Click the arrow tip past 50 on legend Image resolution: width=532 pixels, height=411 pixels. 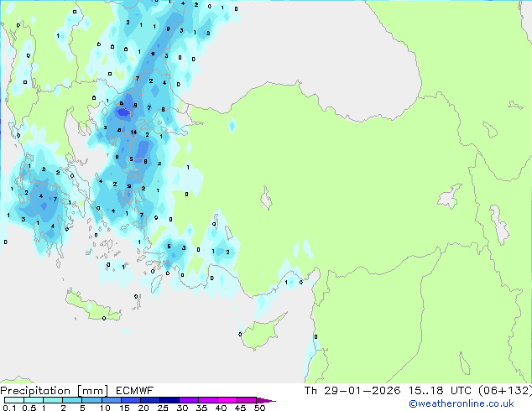pyautogui.click(x=266, y=401)
